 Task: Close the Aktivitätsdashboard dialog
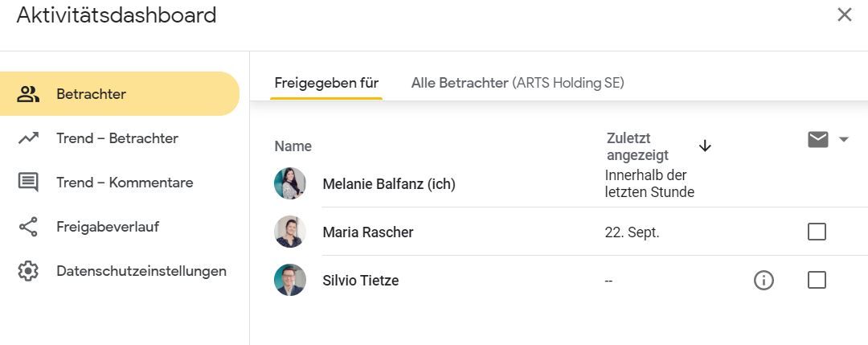tap(844, 15)
